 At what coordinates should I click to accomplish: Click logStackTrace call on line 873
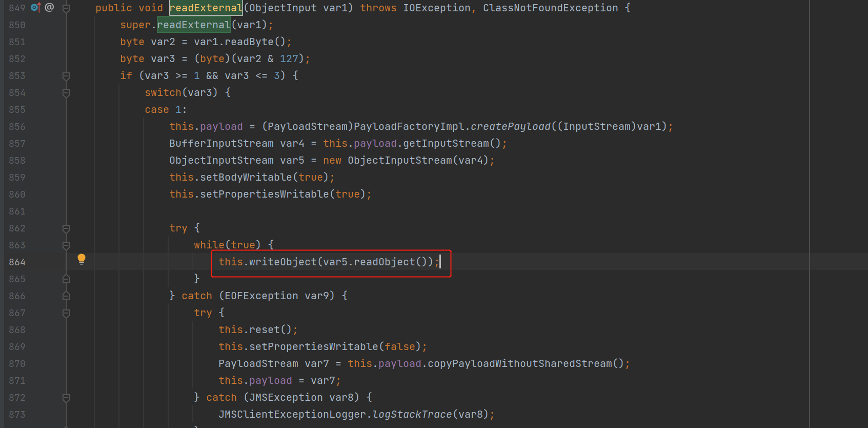412,415
